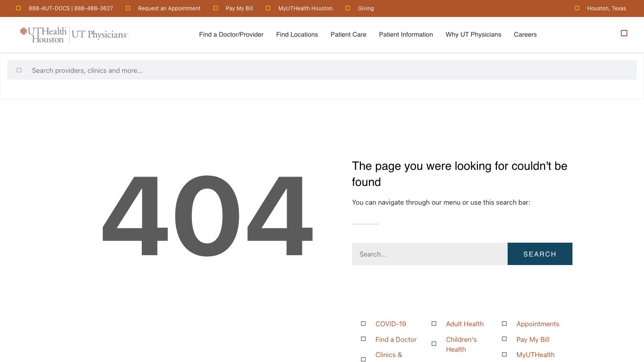This screenshot has height=362, width=644.
Task: Click inside the Search... input field
Action: 429,254
